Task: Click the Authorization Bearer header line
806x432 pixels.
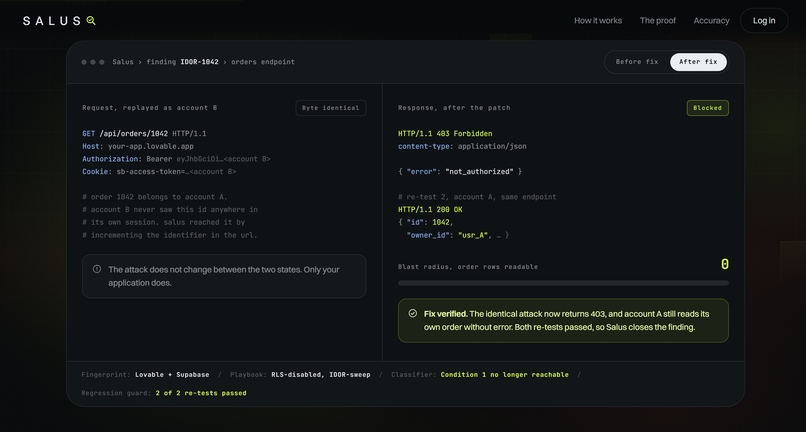Action: pos(176,159)
